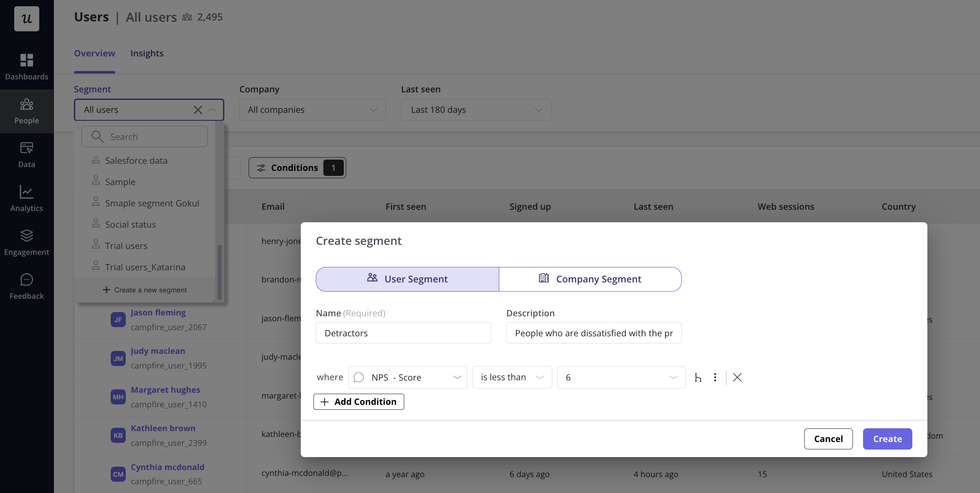This screenshot has height=493, width=980.
Task: Open Engagement layers icon
Action: [x=26, y=236]
